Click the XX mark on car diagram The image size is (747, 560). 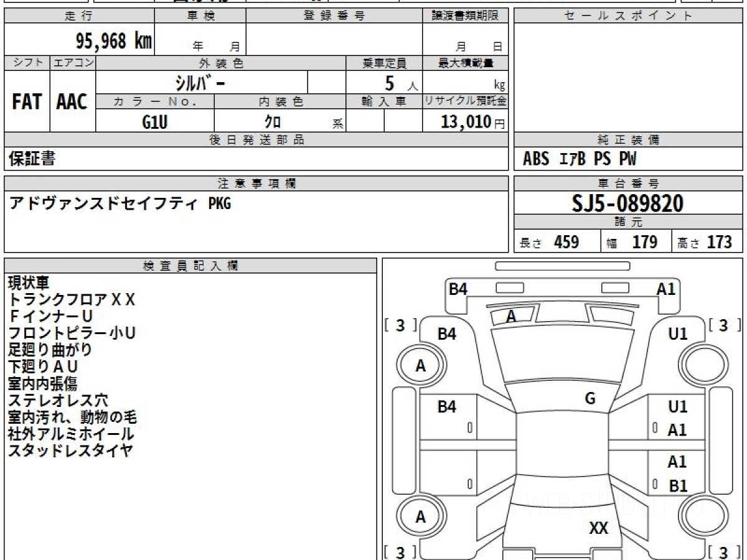pyautogui.click(x=598, y=529)
